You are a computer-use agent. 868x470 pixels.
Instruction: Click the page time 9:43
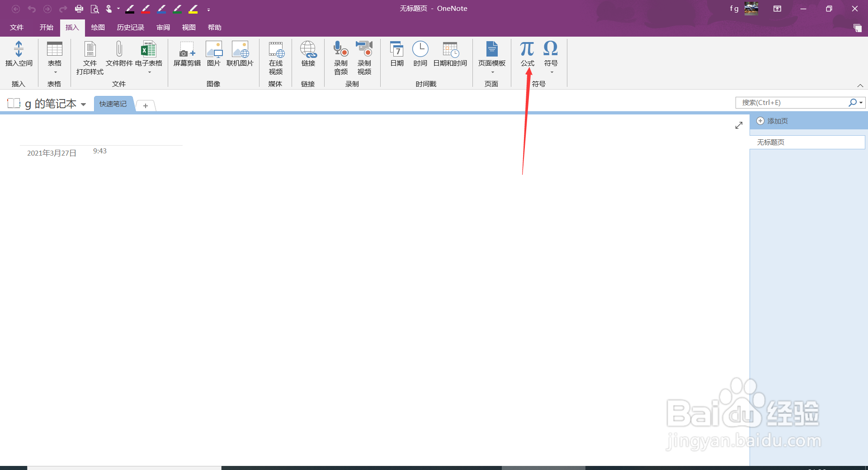click(x=100, y=151)
